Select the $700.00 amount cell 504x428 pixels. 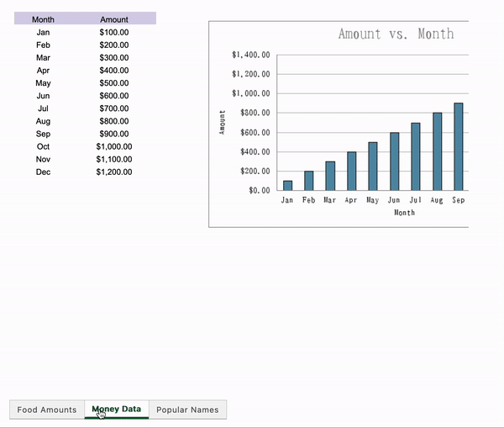pos(114,108)
